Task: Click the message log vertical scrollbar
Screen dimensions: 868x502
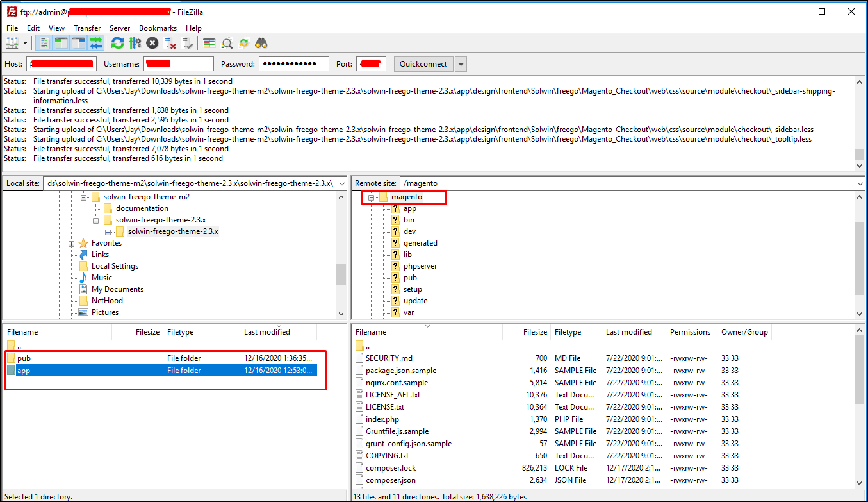Action: [x=859, y=122]
